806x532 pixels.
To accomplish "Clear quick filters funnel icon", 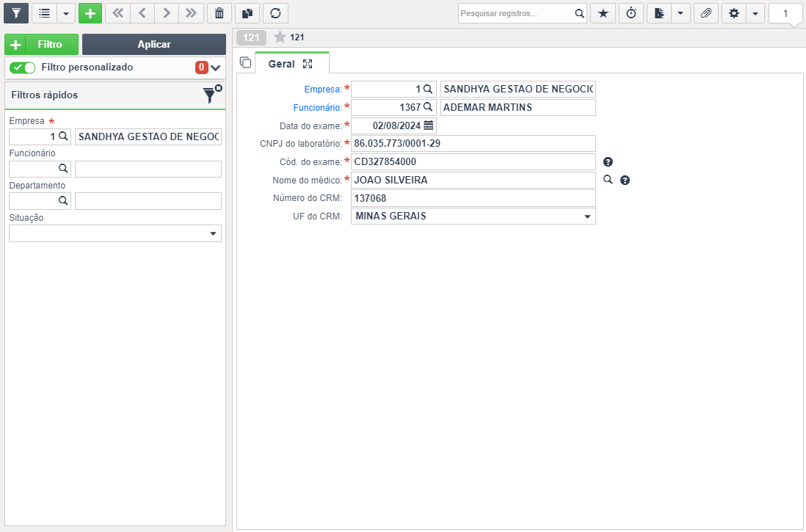I will [211, 94].
